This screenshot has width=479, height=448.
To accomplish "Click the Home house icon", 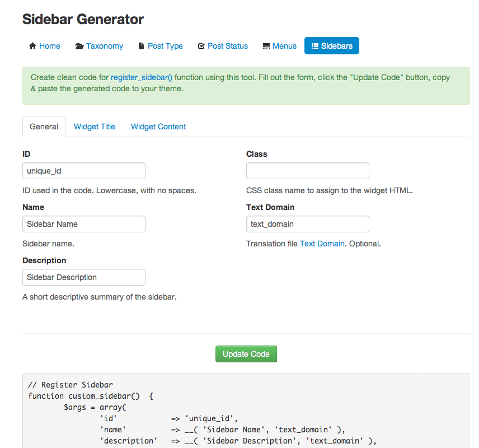I will point(32,46).
